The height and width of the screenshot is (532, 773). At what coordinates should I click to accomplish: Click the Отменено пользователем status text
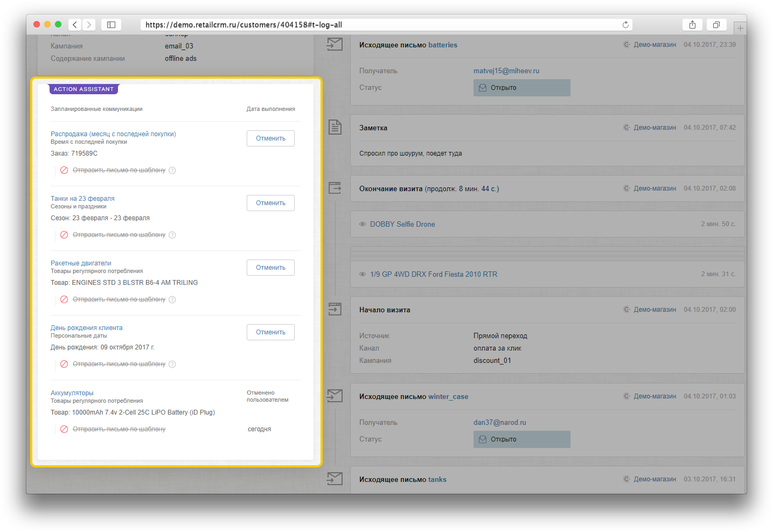pyautogui.click(x=268, y=396)
